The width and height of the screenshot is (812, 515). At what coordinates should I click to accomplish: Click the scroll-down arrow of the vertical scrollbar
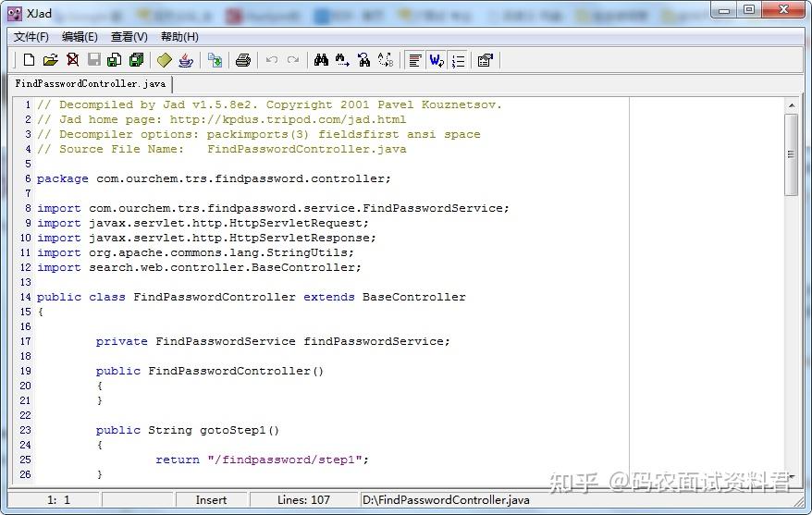[792, 476]
